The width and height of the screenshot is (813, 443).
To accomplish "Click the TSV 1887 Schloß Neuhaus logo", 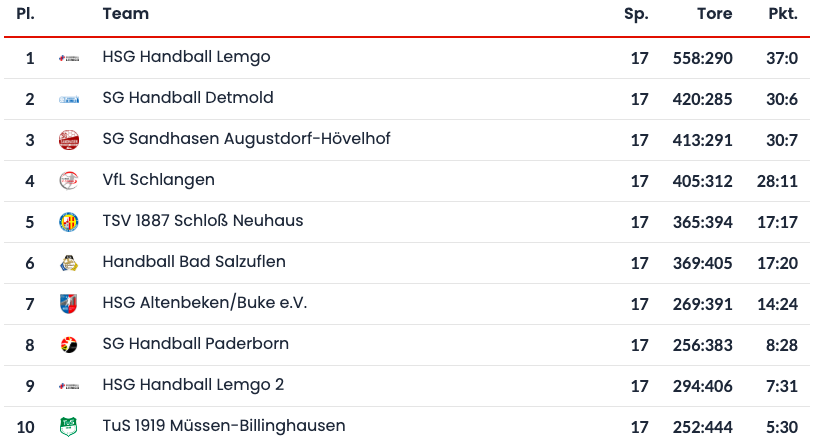I will coord(69,222).
